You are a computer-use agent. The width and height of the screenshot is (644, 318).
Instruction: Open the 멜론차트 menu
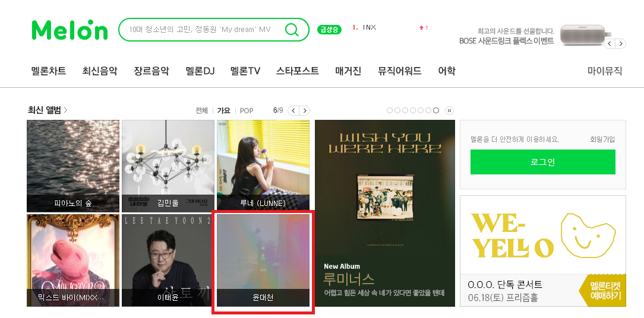pos(49,71)
